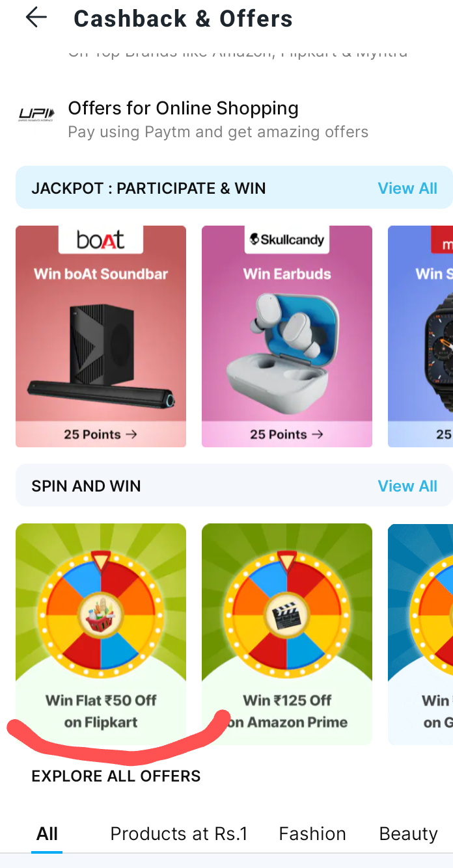Viewport: 453px width, 868px height.
Task: Switch to the Fashion tab
Action: pos(312,834)
